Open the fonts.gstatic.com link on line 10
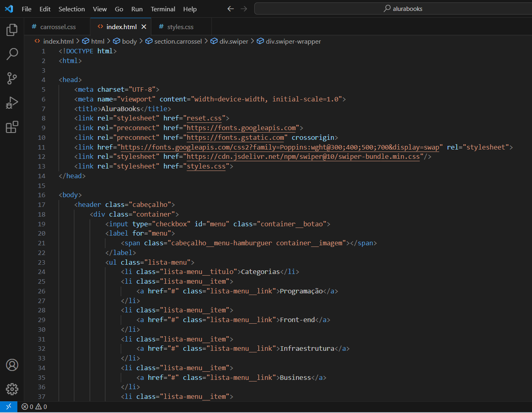 [x=235, y=138]
